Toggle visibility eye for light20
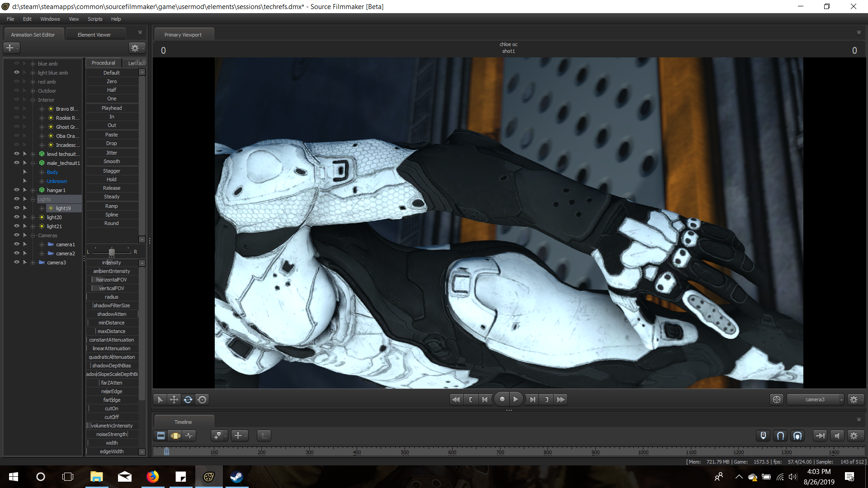The width and height of the screenshot is (868, 488). (x=17, y=217)
